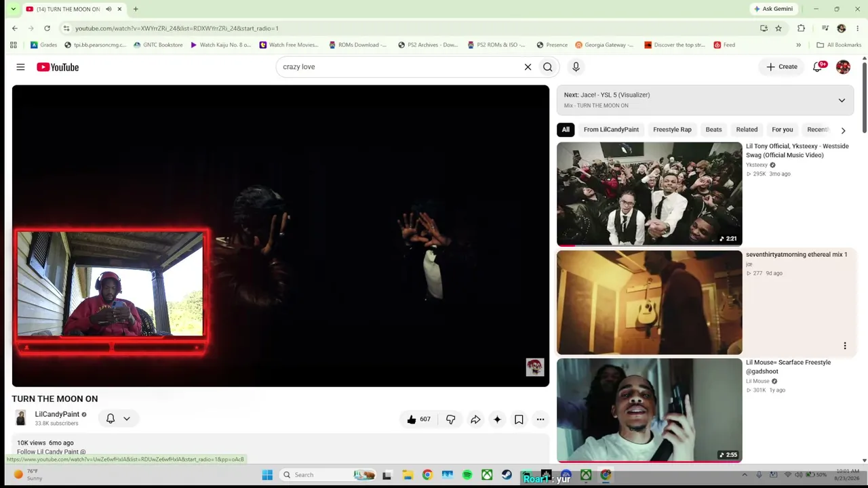
Task: Open the Chrome apps grid shortcut
Action: (x=14, y=45)
